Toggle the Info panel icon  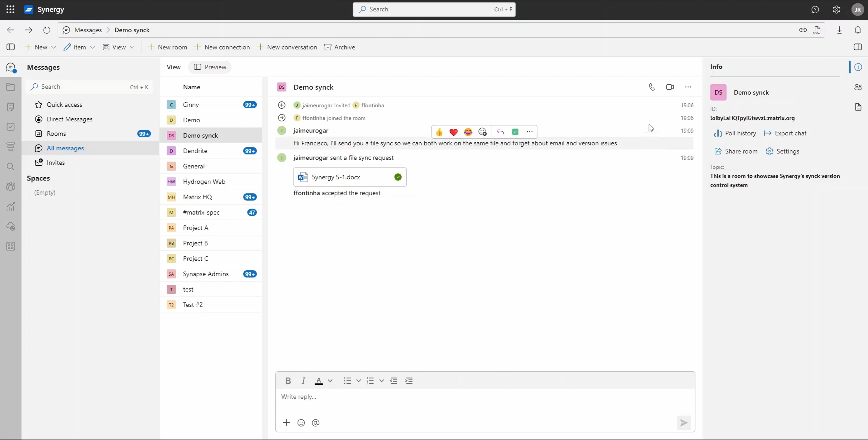[x=858, y=67]
